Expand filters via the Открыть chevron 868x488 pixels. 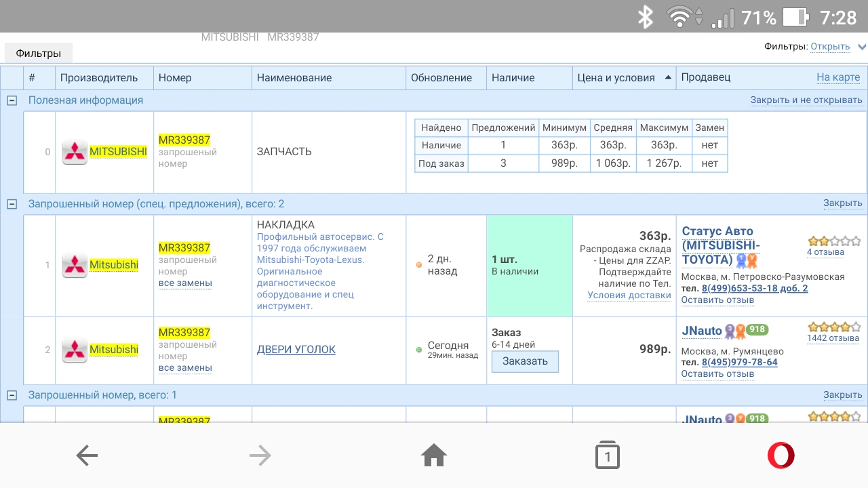(862, 47)
